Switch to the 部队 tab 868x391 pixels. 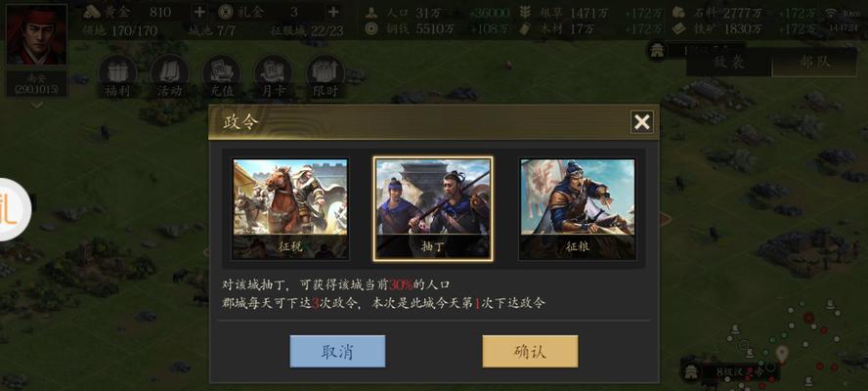pyautogui.click(x=814, y=62)
